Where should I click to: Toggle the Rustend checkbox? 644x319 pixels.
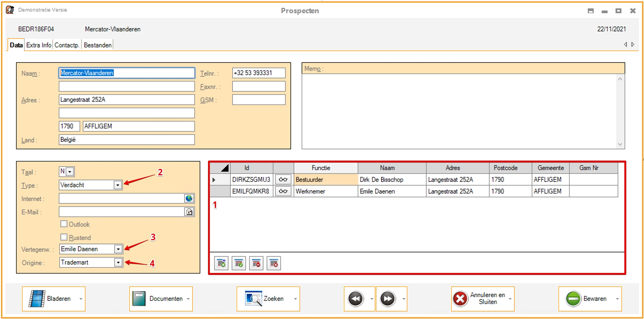64,237
